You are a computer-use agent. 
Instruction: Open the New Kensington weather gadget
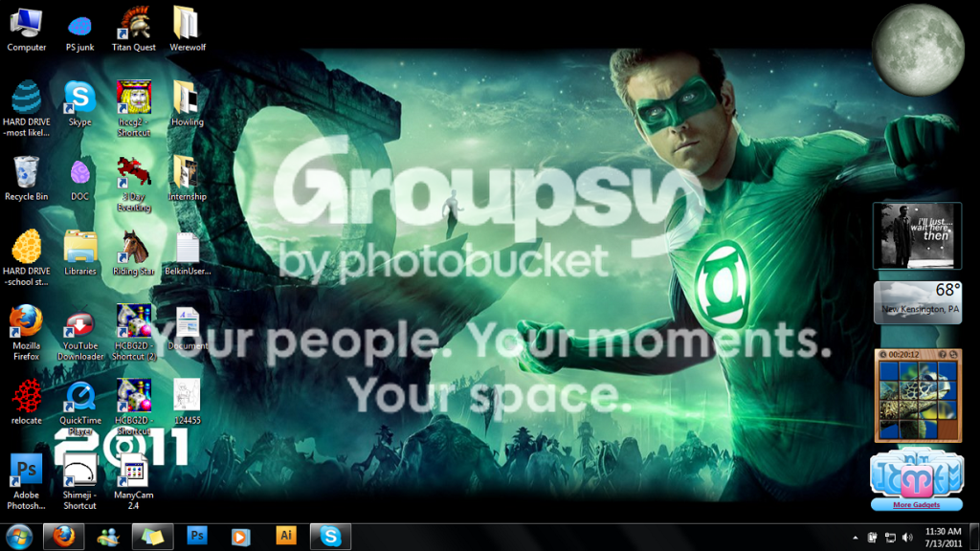(x=918, y=302)
